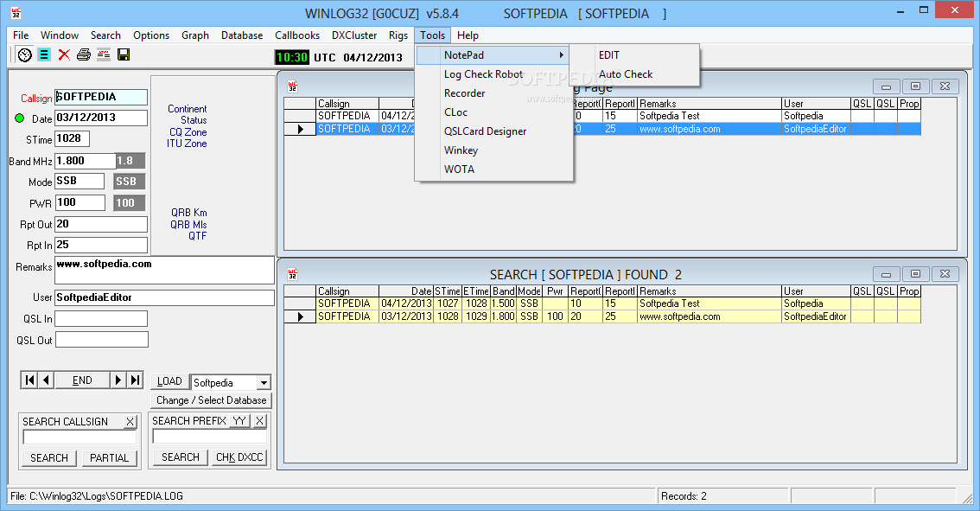Jump to last record navigation button
The width and height of the screenshot is (980, 511).
pyautogui.click(x=135, y=380)
